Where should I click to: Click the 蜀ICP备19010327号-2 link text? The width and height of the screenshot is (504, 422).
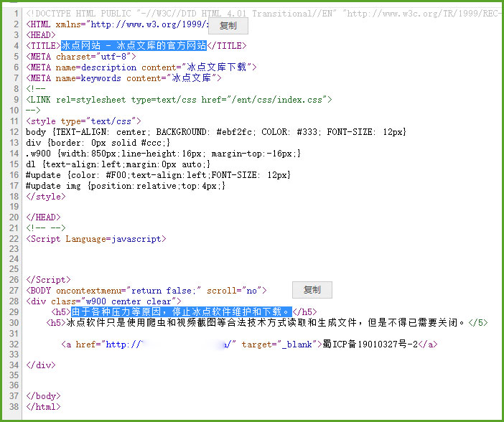pyautogui.click(x=370, y=344)
